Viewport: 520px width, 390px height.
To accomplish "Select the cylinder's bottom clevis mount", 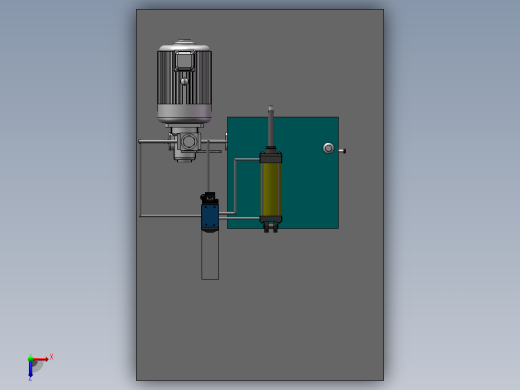I will [x=271, y=228].
